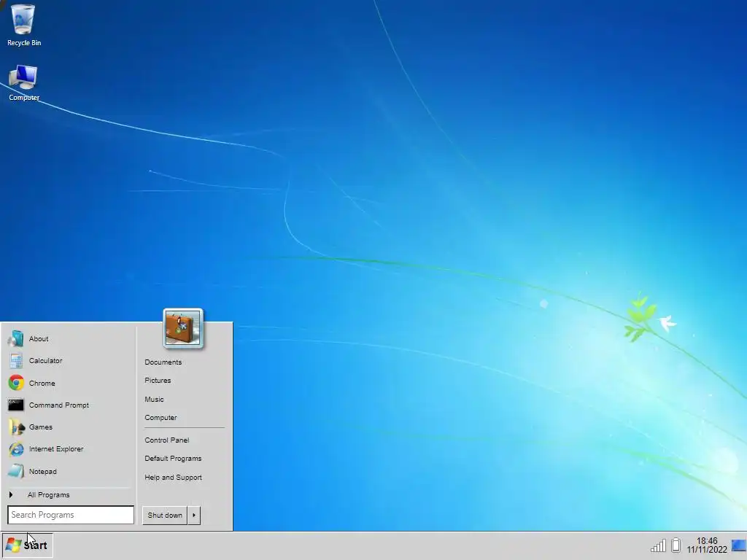The width and height of the screenshot is (747, 560).
Task: Launch Calculator via its icon
Action: 16,360
